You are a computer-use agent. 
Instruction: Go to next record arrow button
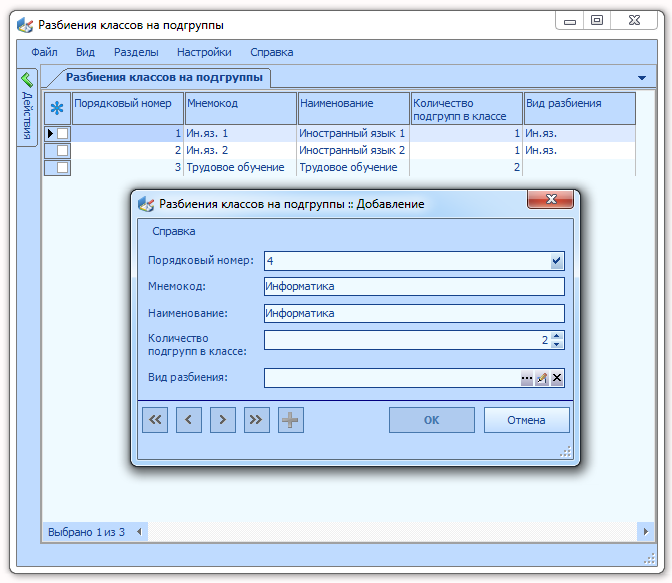pos(223,420)
